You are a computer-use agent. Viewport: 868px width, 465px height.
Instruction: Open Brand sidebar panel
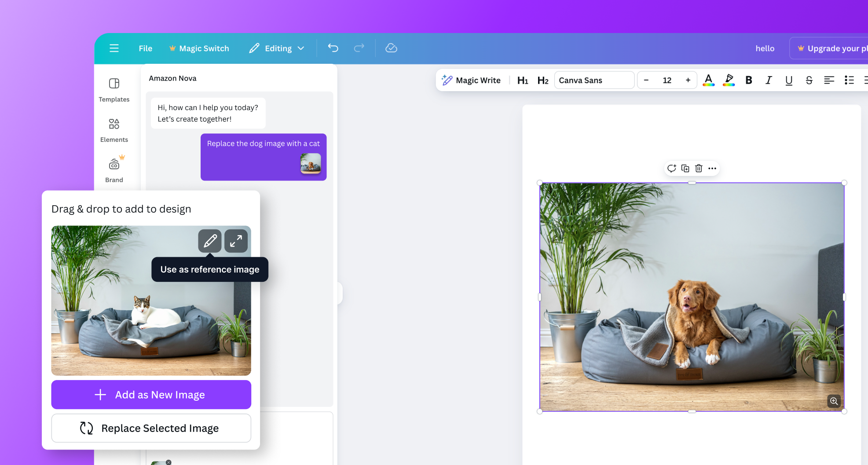click(x=114, y=170)
